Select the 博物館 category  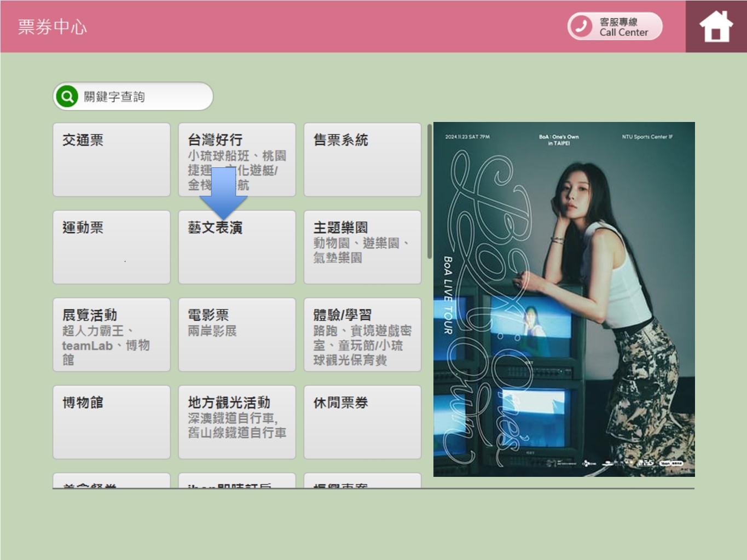pyautogui.click(x=112, y=422)
